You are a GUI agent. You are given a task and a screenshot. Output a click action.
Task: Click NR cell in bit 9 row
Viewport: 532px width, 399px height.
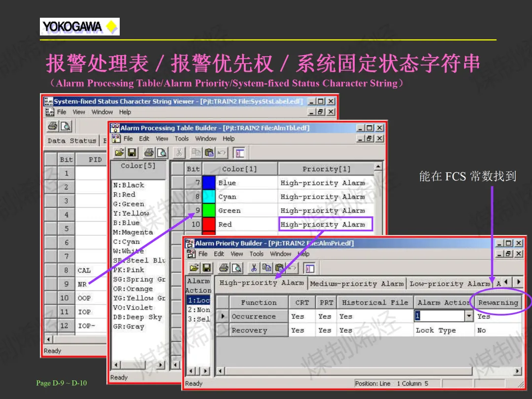(x=91, y=284)
